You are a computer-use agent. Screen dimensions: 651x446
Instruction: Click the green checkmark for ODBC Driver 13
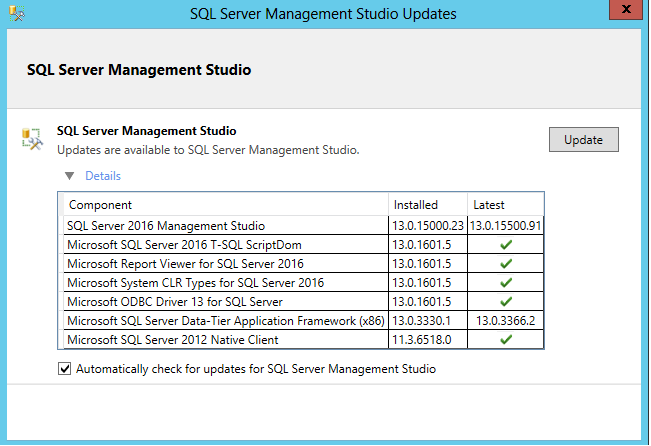(506, 302)
